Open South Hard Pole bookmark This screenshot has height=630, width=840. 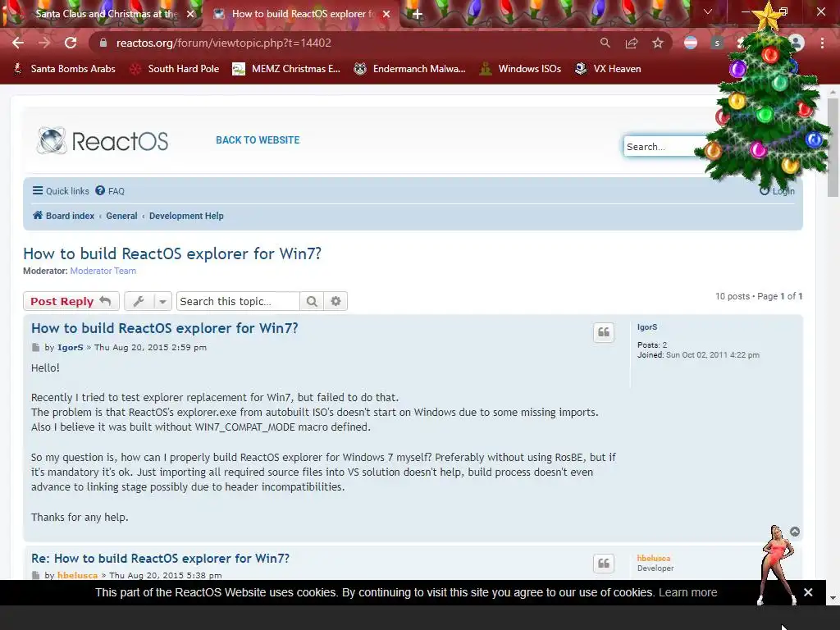click(175, 69)
